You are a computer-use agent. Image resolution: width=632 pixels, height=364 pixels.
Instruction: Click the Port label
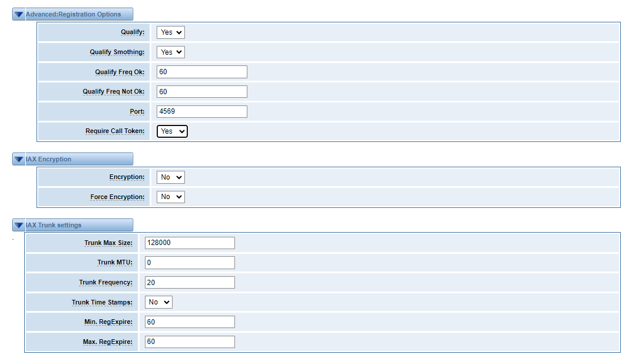[137, 111]
